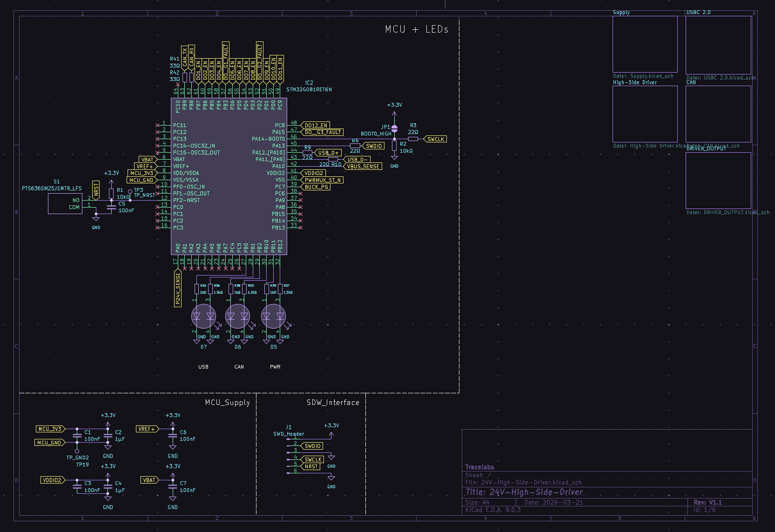Image resolution: width=775 pixels, height=532 pixels.
Task: Select resistor R3 next to SWCLK
Action: (413, 139)
